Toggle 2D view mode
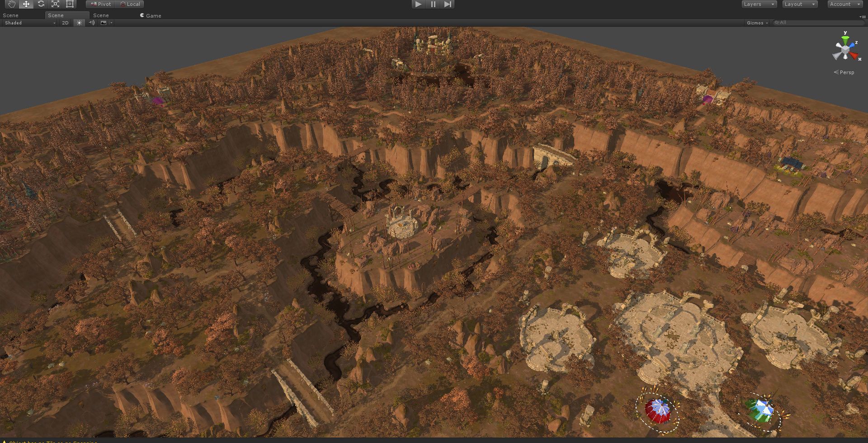The width and height of the screenshot is (868, 443). coord(65,23)
